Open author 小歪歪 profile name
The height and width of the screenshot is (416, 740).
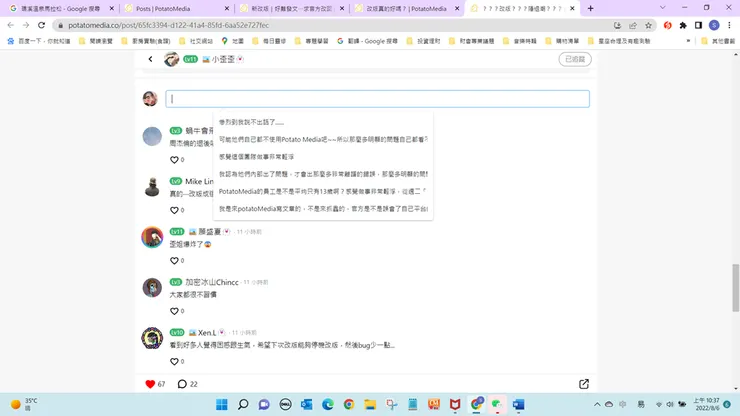(x=223, y=59)
